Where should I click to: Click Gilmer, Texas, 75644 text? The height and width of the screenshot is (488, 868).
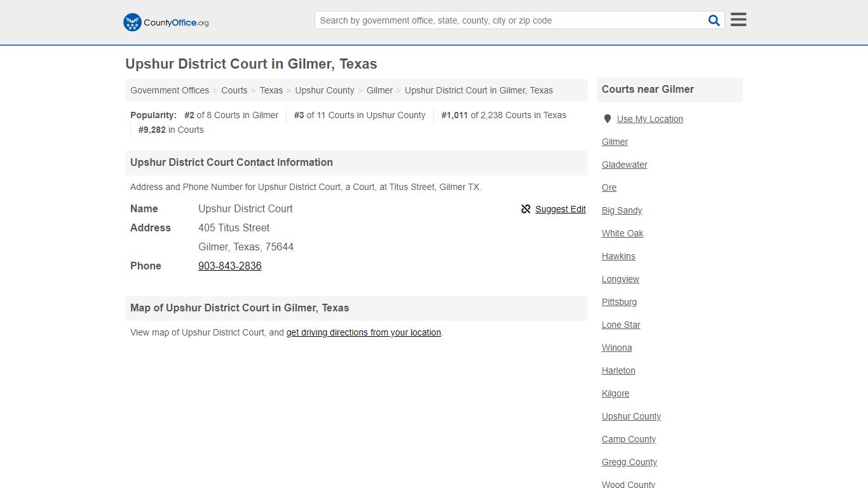(246, 247)
